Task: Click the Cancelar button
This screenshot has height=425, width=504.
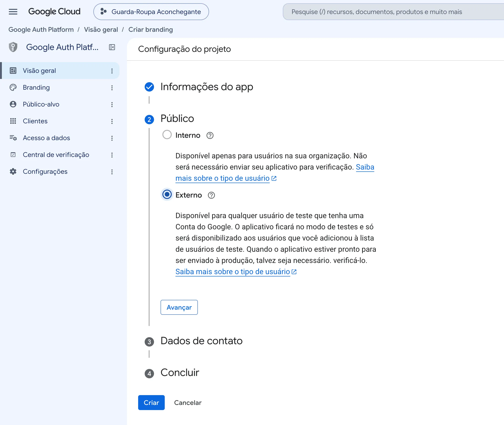Action: [x=188, y=403]
